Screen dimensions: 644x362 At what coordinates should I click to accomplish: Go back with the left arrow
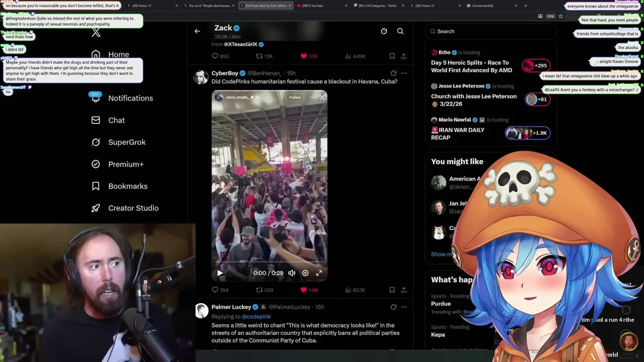197,31
